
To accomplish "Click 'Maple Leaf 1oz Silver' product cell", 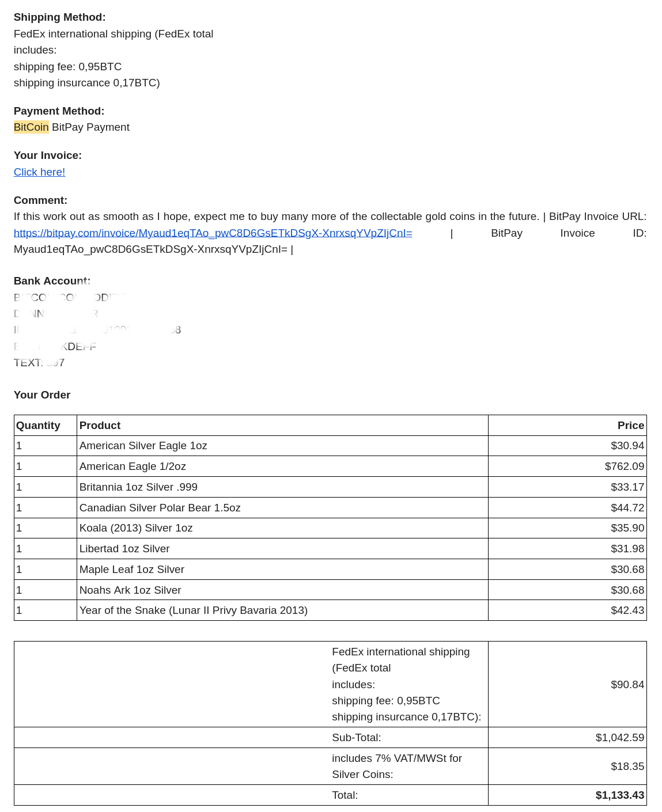I will pos(282,570).
